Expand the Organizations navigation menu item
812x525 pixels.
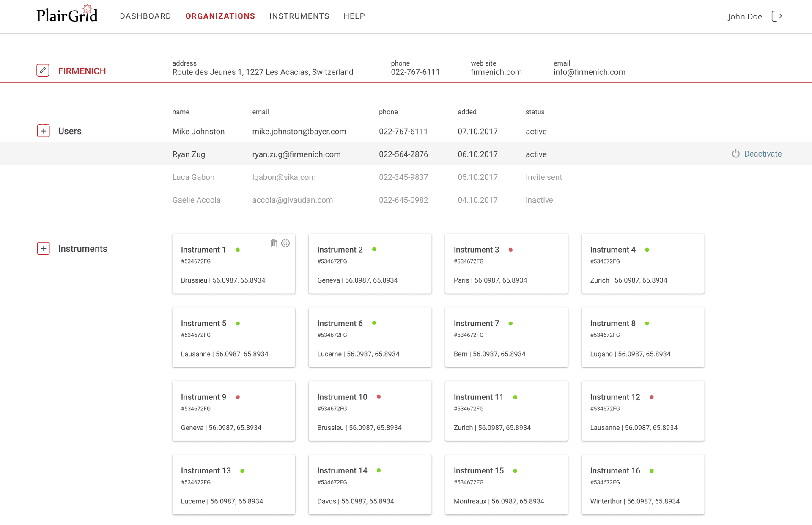pos(219,16)
